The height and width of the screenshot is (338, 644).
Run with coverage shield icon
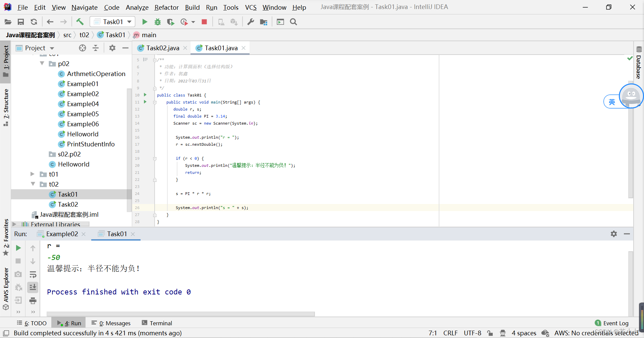(x=171, y=22)
